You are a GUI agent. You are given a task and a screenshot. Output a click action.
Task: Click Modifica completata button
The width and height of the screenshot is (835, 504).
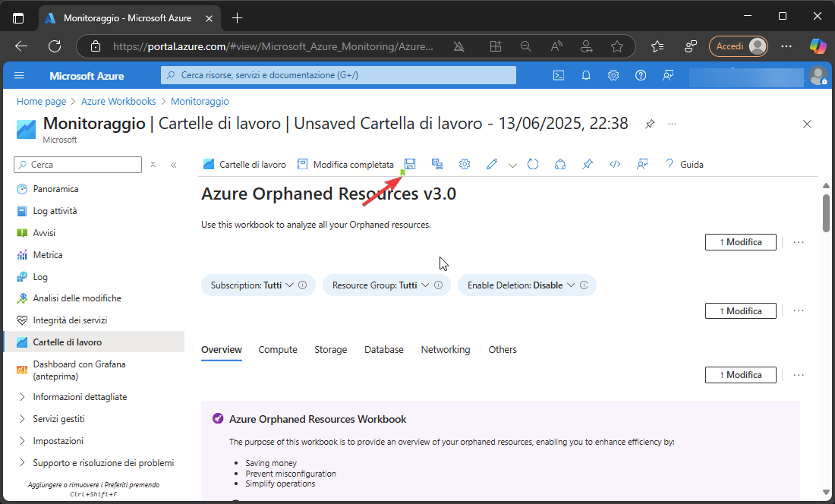tap(345, 164)
